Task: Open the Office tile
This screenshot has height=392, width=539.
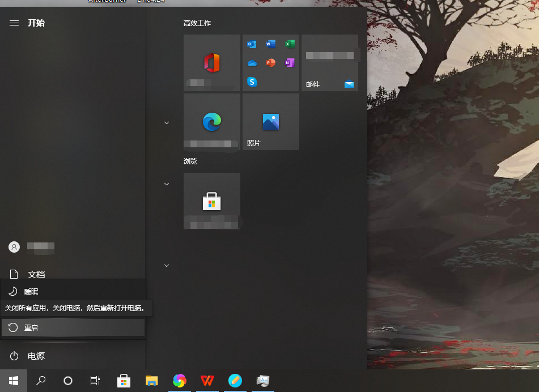Action: point(212,63)
